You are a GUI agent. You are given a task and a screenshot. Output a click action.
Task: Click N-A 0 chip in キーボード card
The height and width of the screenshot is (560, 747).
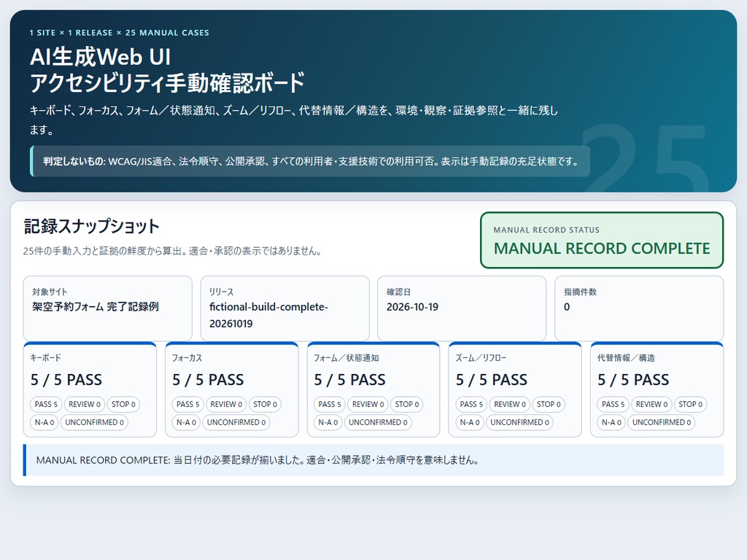click(44, 422)
